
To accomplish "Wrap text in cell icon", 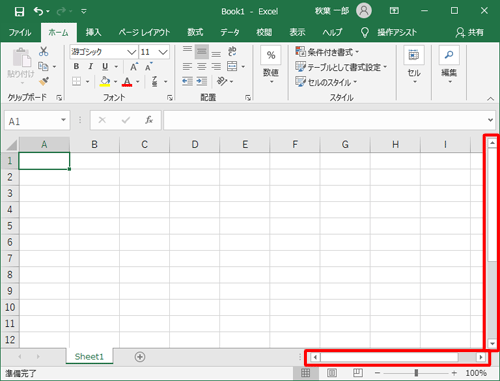I will [x=232, y=51].
